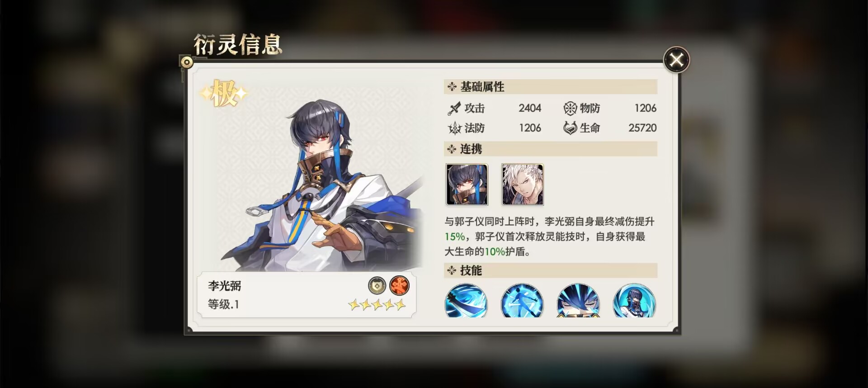
Task: Click the 生命 heart stat icon
Action: [x=570, y=128]
